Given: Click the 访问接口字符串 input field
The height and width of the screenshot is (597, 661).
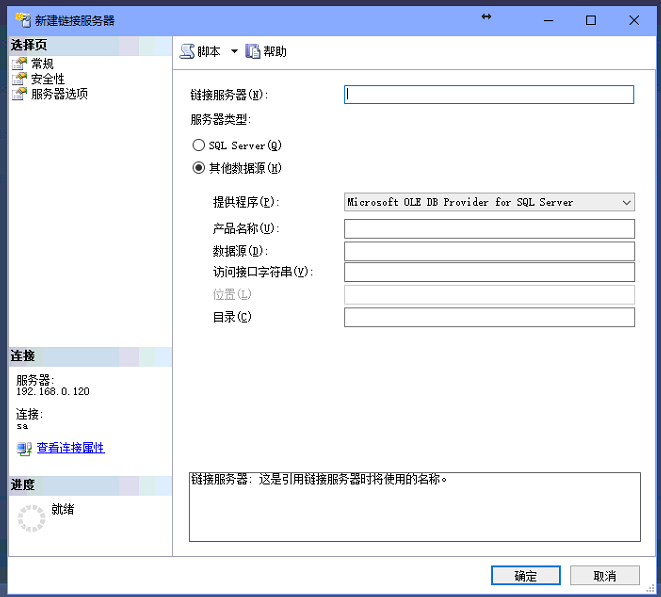Looking at the screenshot, I should click(489, 272).
